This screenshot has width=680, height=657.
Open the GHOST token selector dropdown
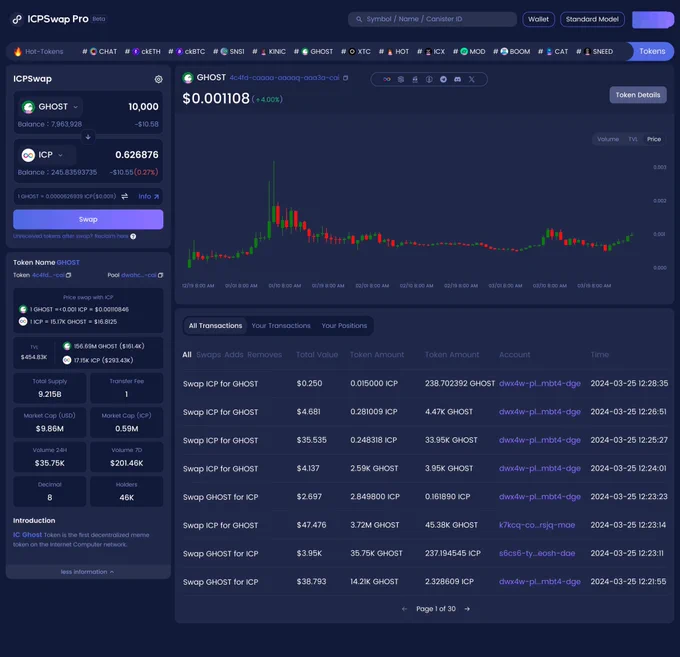click(51, 107)
